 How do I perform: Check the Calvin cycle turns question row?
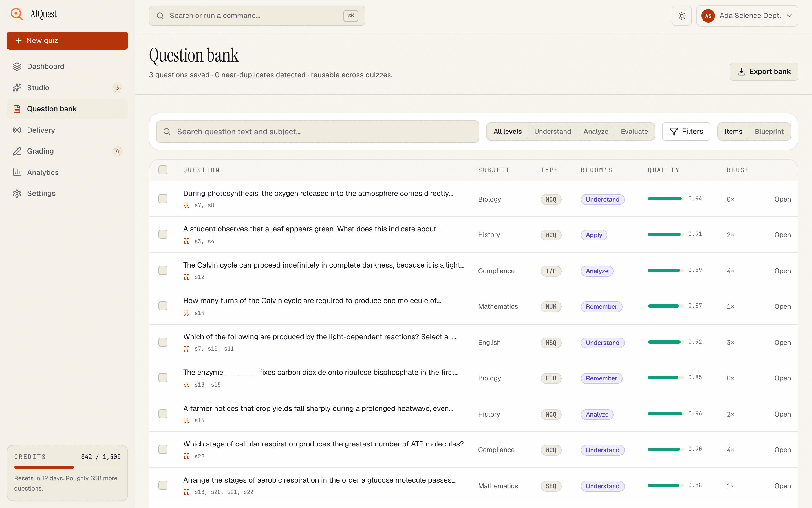[163, 306]
